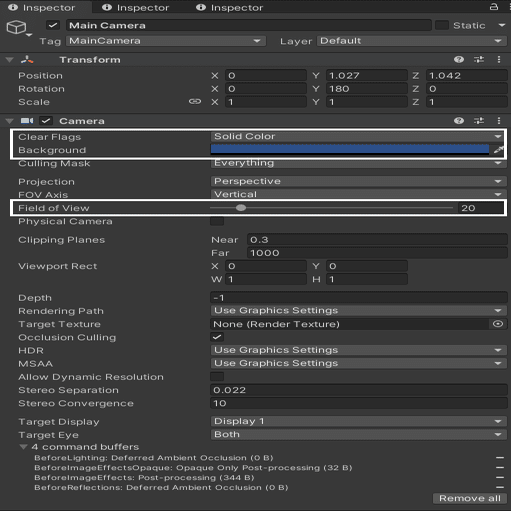Switch to the third Inspector tab
This screenshot has width=511, height=511.
[x=230, y=7]
